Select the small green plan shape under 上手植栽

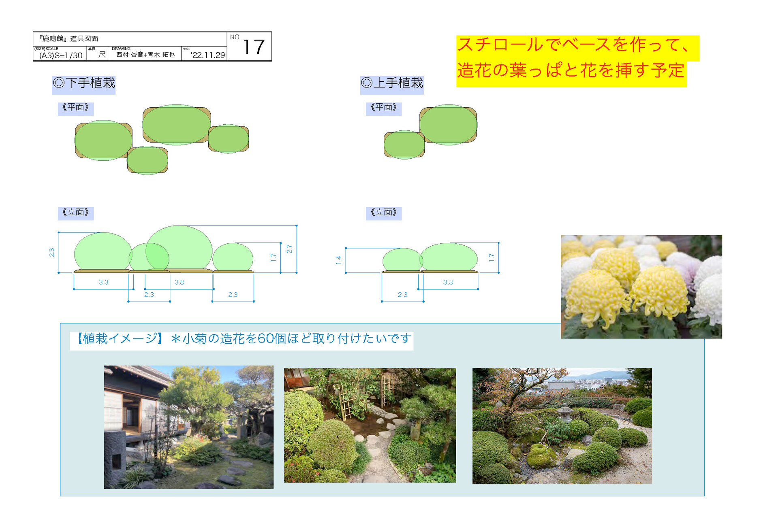point(404,145)
